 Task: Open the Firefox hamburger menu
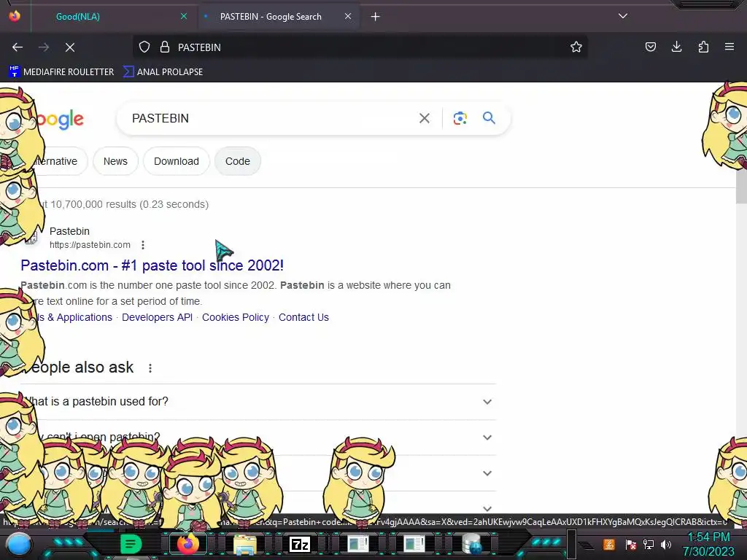(x=729, y=47)
